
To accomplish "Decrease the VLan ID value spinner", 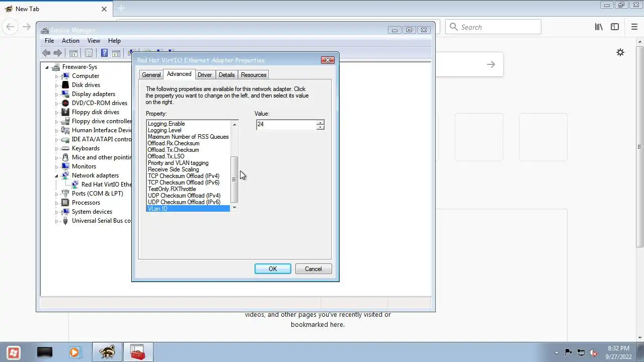I will (320, 127).
